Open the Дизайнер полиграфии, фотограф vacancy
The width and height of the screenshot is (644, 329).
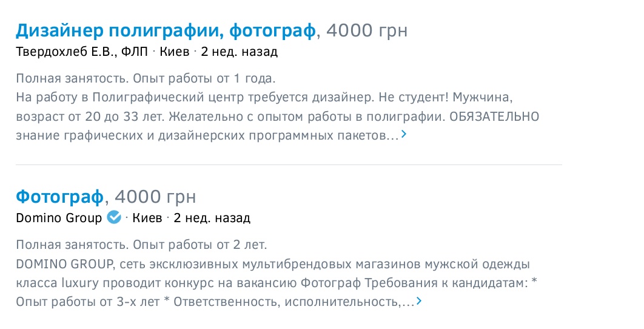coord(166,30)
